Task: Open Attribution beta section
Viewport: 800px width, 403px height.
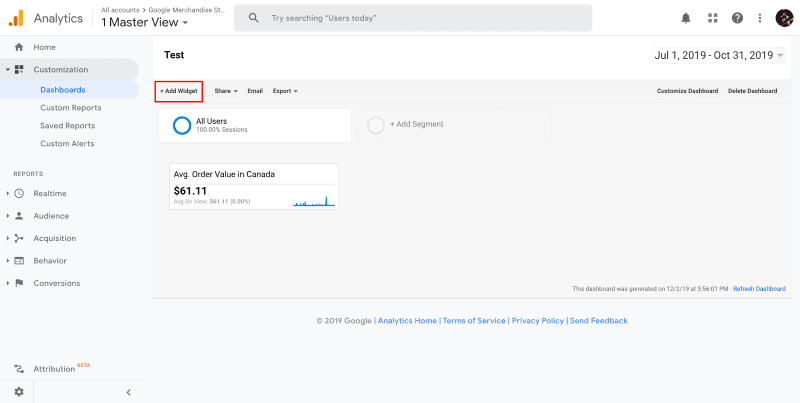Action: point(54,369)
